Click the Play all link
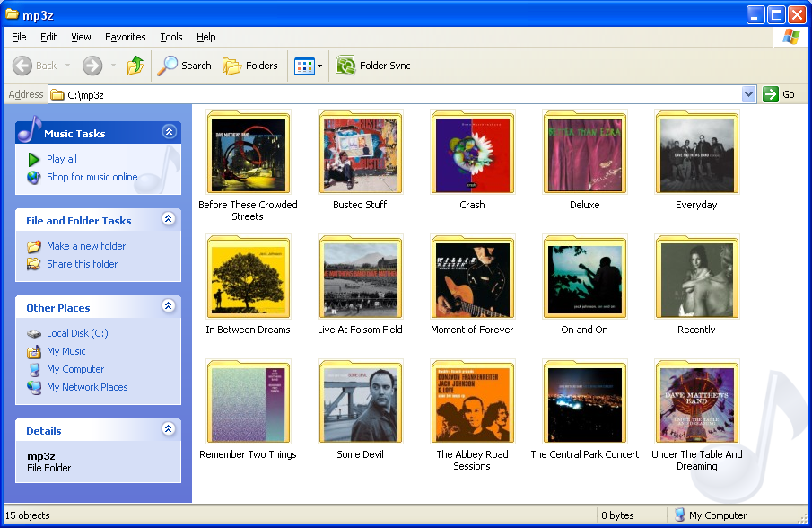Screen dimensions: 812x528 click(x=61, y=159)
